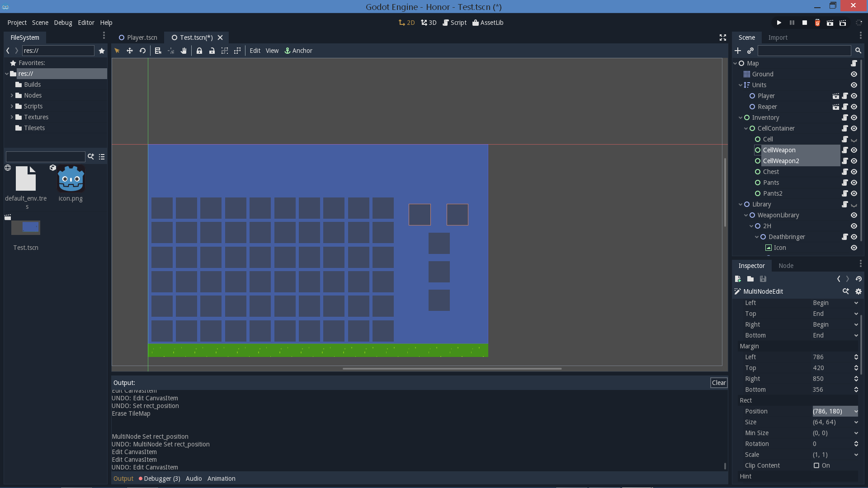Switch to the Player.tscn tab

(138, 38)
